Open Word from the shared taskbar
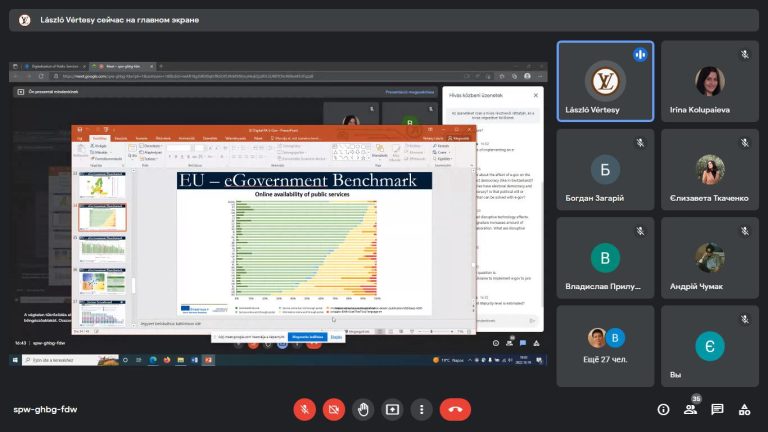 click(194, 360)
